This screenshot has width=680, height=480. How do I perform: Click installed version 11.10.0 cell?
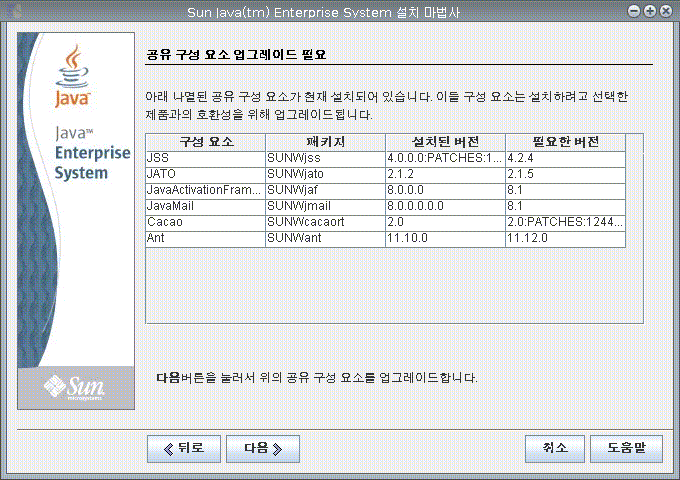(445, 239)
